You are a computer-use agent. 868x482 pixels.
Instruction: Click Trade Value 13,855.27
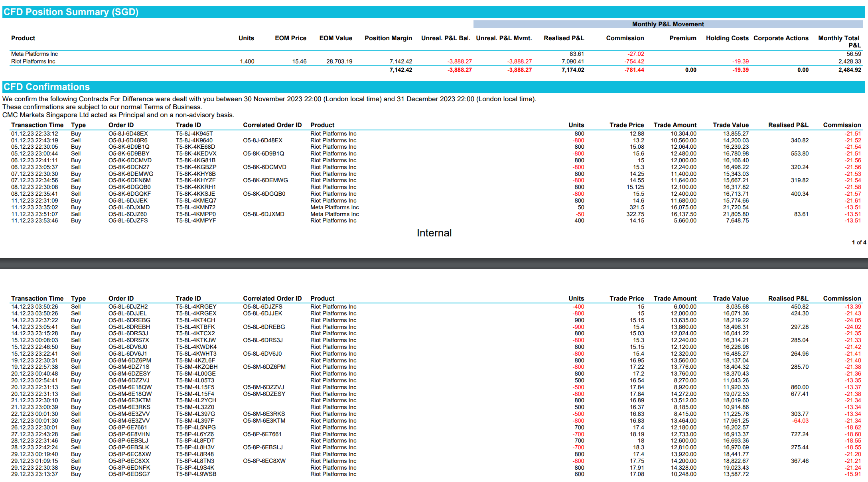[x=736, y=134]
